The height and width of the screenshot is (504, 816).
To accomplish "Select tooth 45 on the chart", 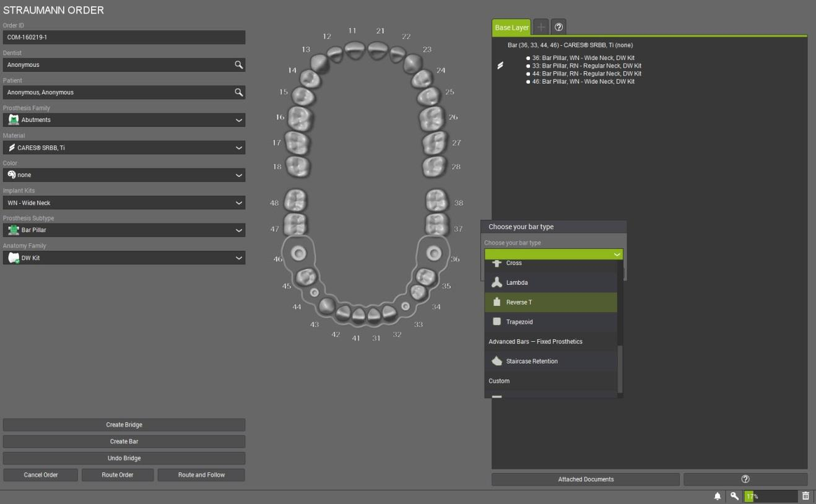I will click(306, 277).
